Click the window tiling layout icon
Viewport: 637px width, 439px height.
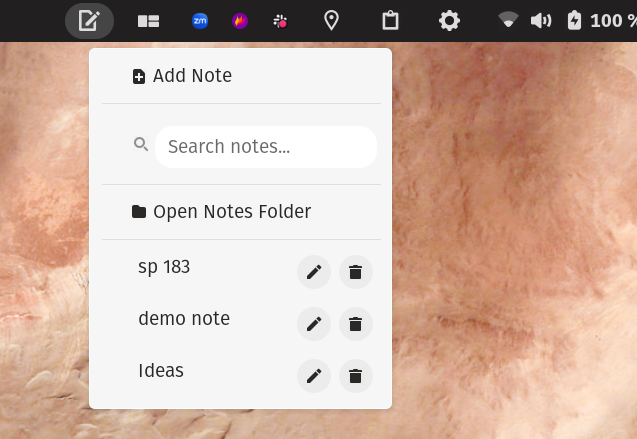point(148,21)
